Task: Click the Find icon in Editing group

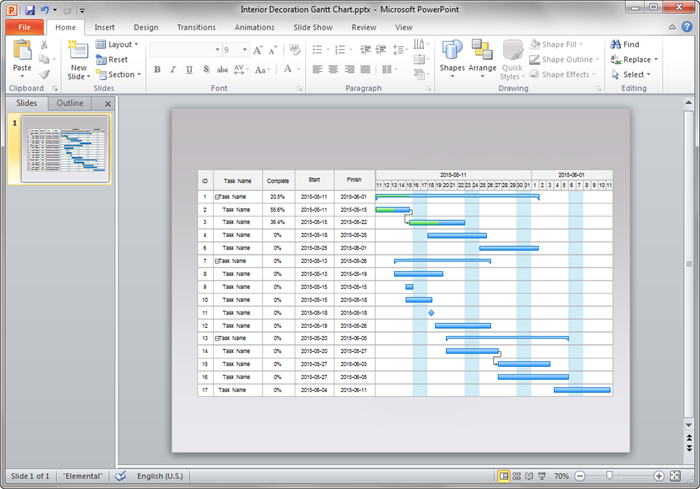Action: (625, 45)
